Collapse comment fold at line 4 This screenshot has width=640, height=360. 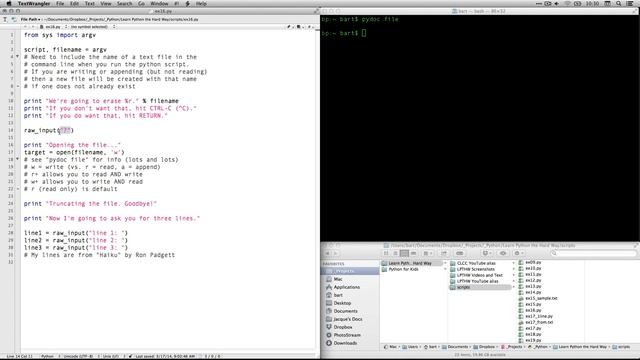pyautogui.click(x=18, y=56)
